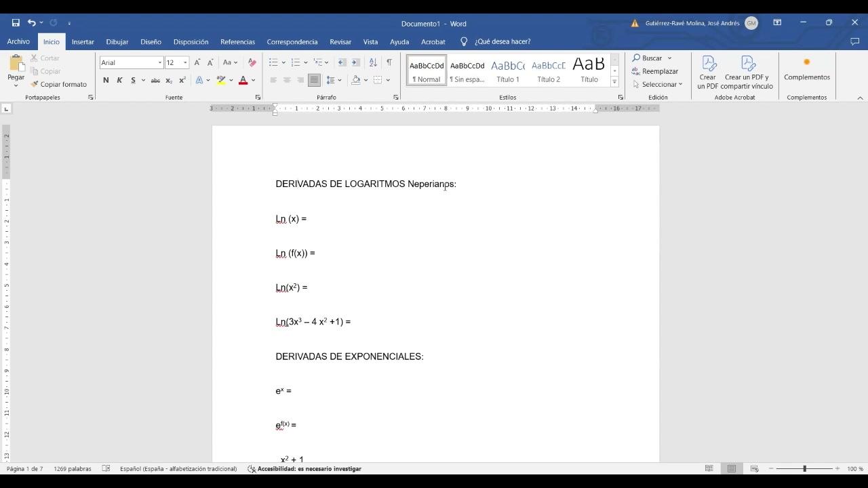Click Copiar formato button
Screen dimensions: 868x488
(59, 84)
